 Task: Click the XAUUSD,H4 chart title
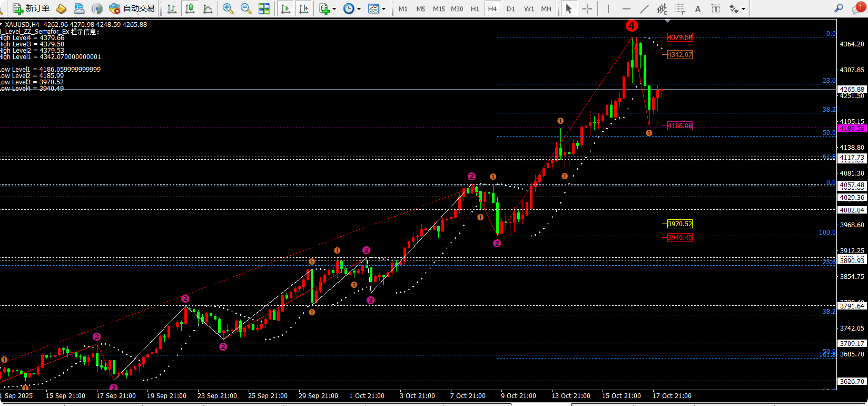[22, 25]
